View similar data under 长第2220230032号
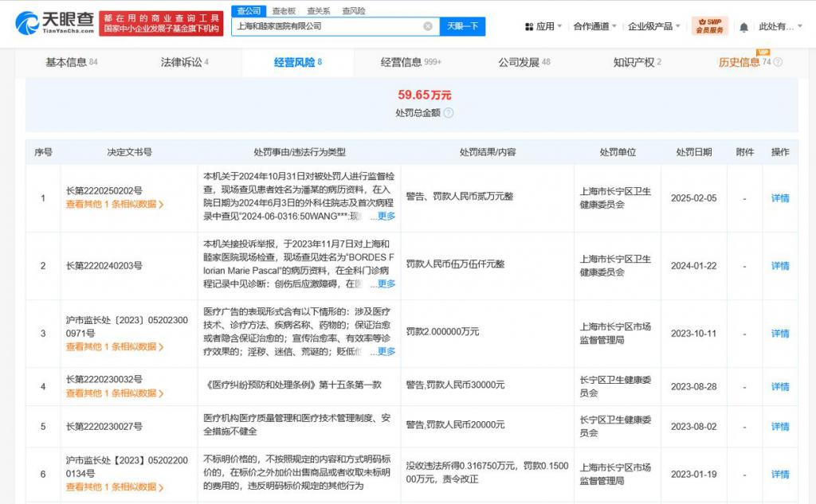The image size is (816, 504). (115, 393)
